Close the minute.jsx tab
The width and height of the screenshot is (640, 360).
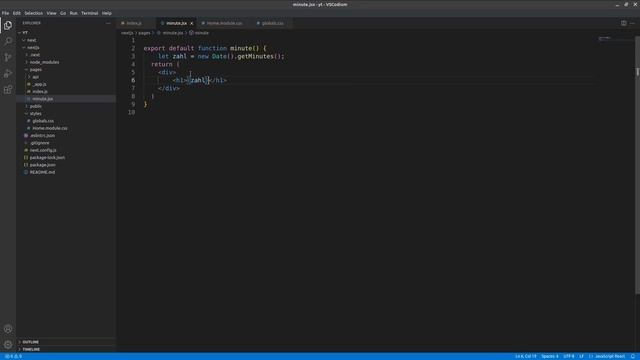[191, 23]
